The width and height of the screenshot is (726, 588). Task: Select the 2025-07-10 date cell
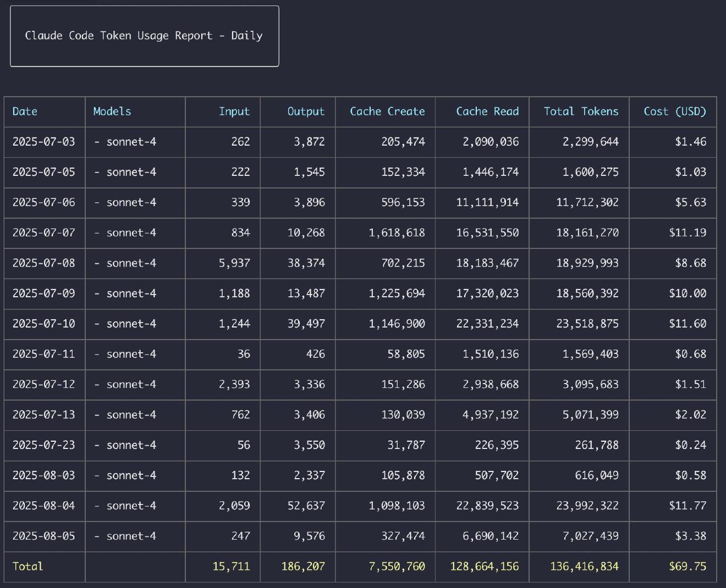(x=43, y=324)
